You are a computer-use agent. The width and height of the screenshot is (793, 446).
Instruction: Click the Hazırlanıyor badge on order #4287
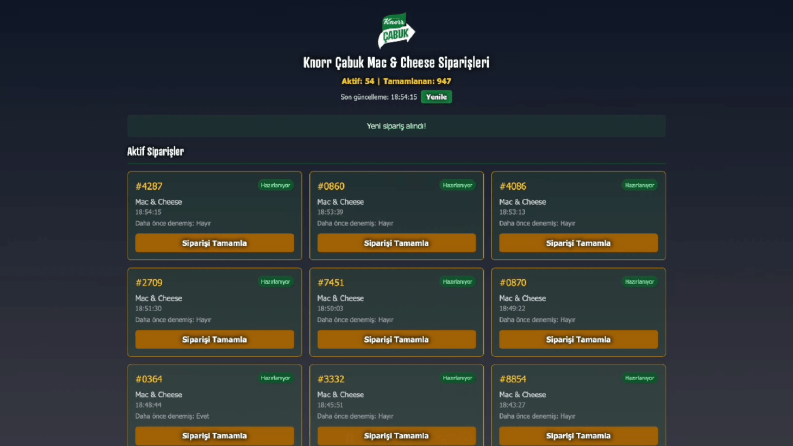tap(275, 185)
